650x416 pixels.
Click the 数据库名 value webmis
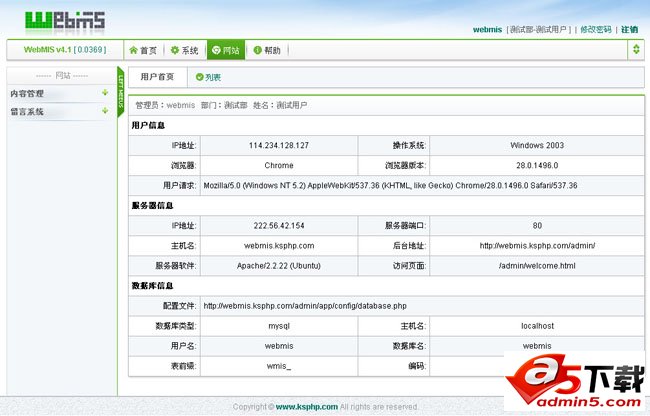(537, 346)
